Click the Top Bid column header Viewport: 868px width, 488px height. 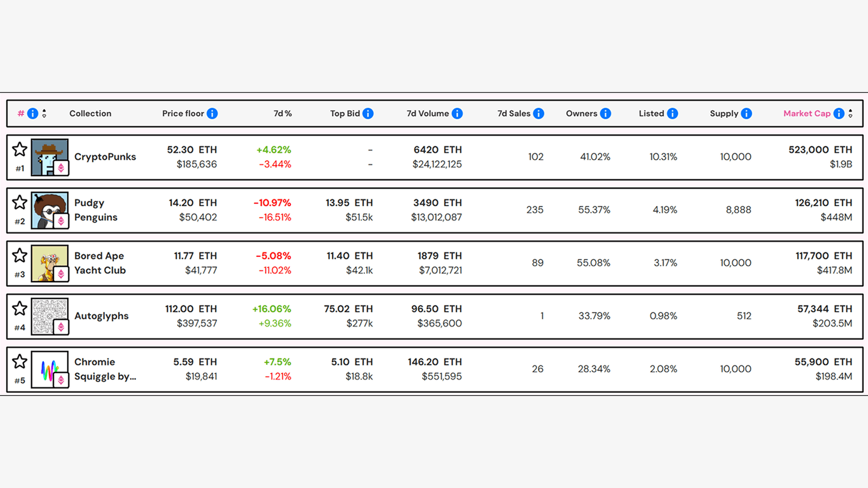tap(345, 113)
